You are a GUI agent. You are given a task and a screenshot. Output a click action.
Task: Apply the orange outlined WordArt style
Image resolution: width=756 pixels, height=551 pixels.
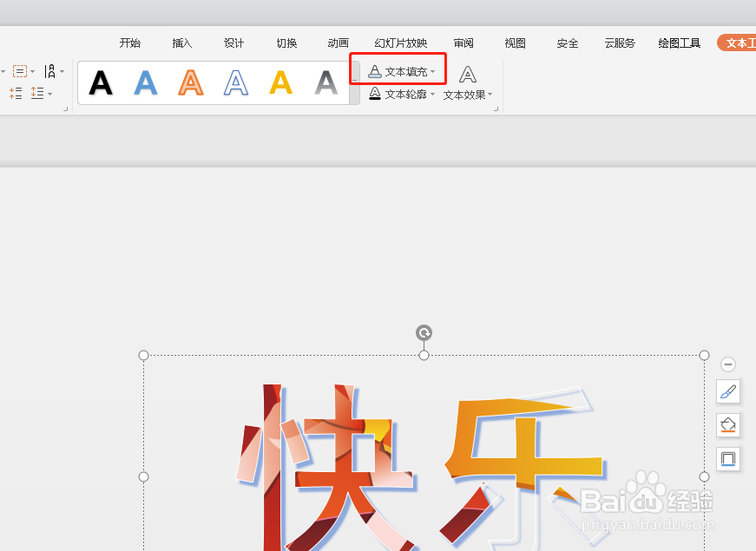tap(190, 82)
